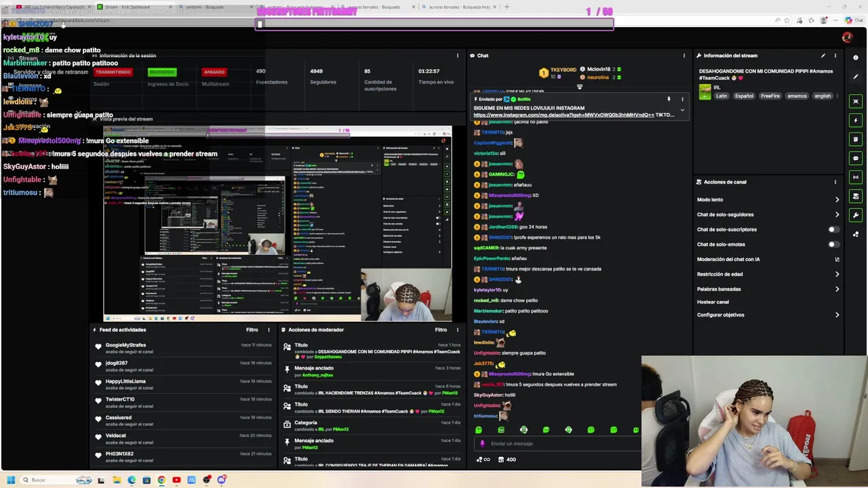Toggle the stream preview sidebar widget icon
This screenshot has height=488, width=868.
pos(856,101)
